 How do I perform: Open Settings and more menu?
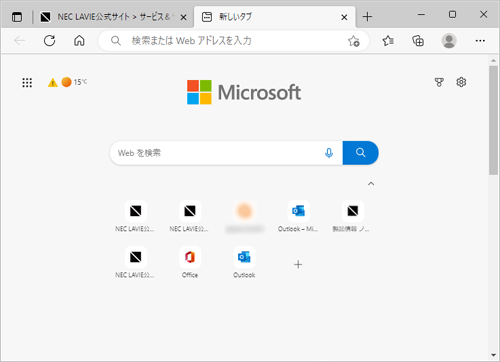click(480, 41)
